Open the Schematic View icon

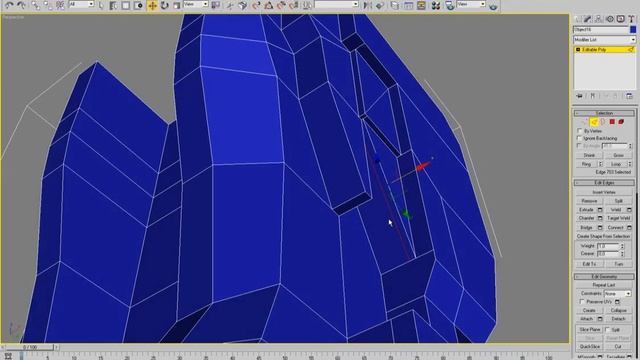421,5
